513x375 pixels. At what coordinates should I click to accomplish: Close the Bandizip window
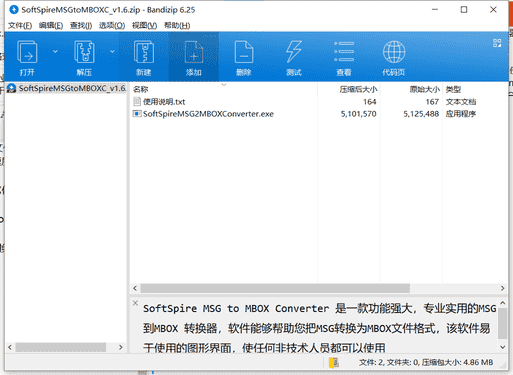click(493, 10)
